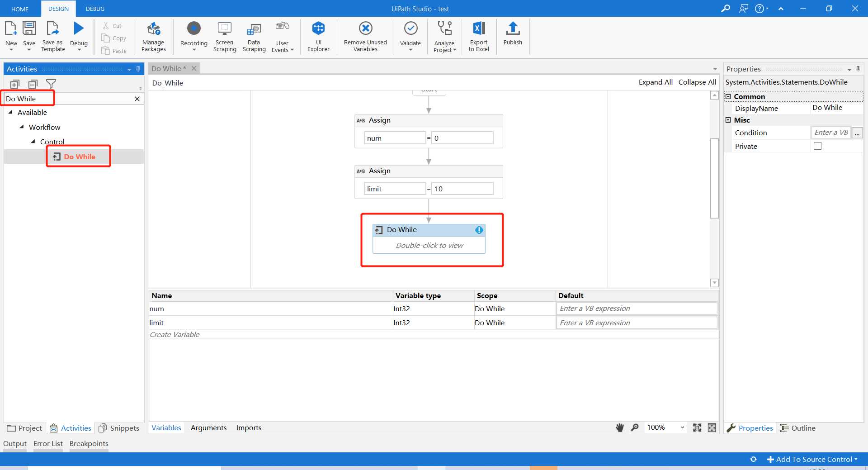The image size is (868, 470).
Task: Collapse the Misc properties section
Action: (x=728, y=120)
